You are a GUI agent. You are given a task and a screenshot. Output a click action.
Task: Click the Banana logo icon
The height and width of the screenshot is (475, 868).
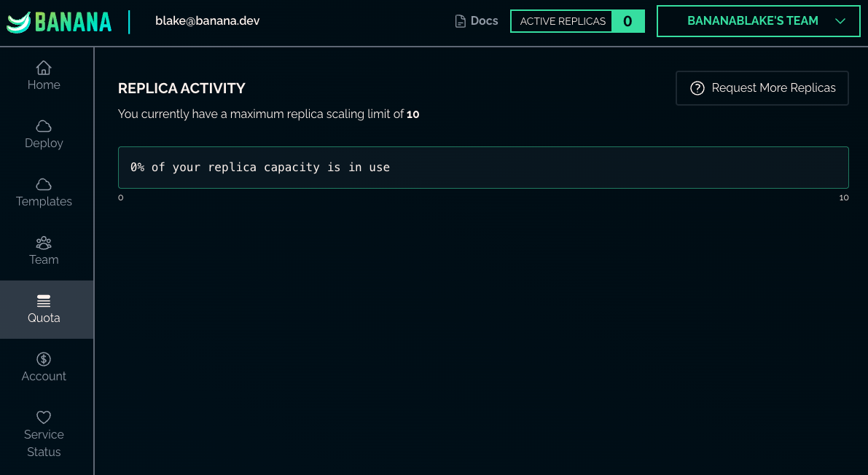pos(19,23)
